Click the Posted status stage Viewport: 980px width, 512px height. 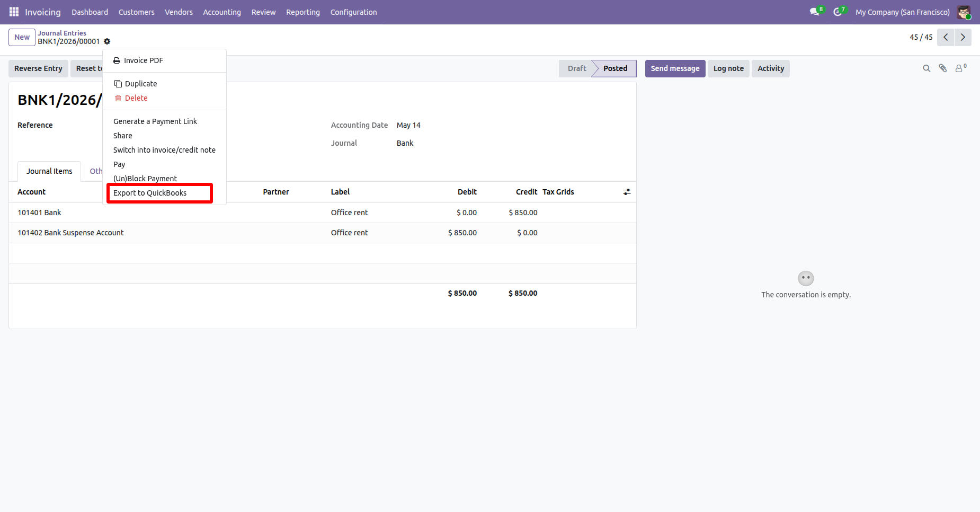click(x=615, y=68)
